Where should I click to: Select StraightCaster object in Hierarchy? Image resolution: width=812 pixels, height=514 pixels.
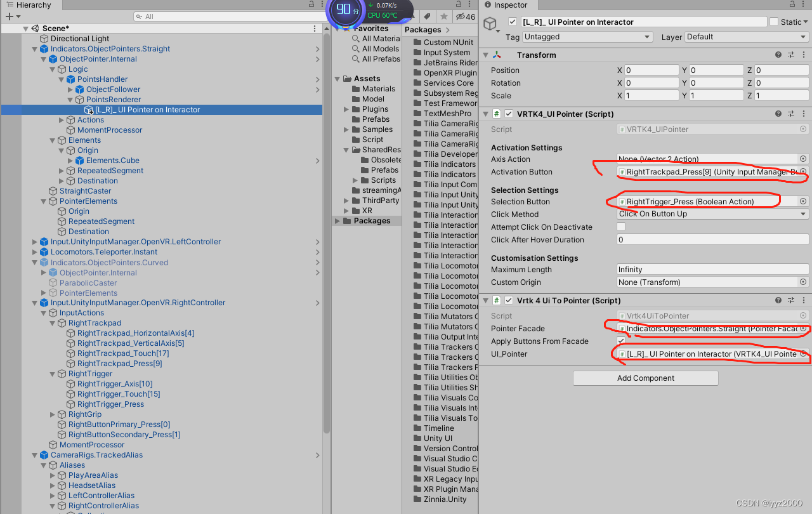pos(85,191)
